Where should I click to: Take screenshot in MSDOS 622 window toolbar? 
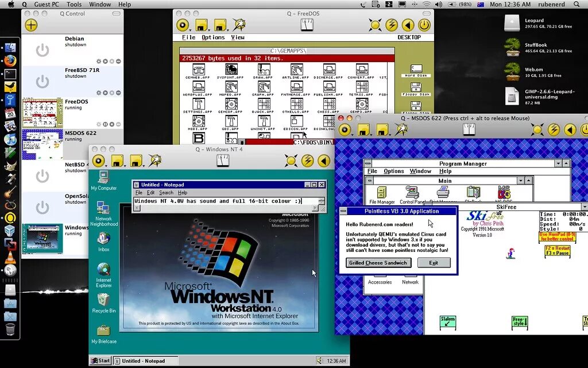(x=400, y=129)
